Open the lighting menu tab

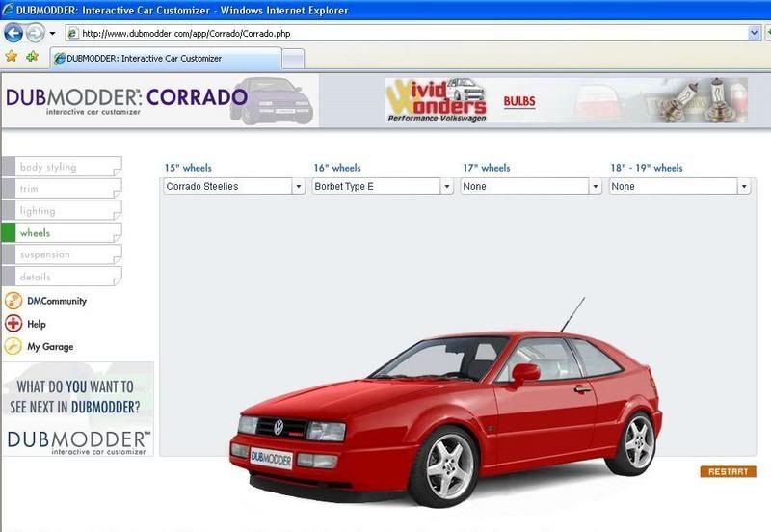(63, 211)
